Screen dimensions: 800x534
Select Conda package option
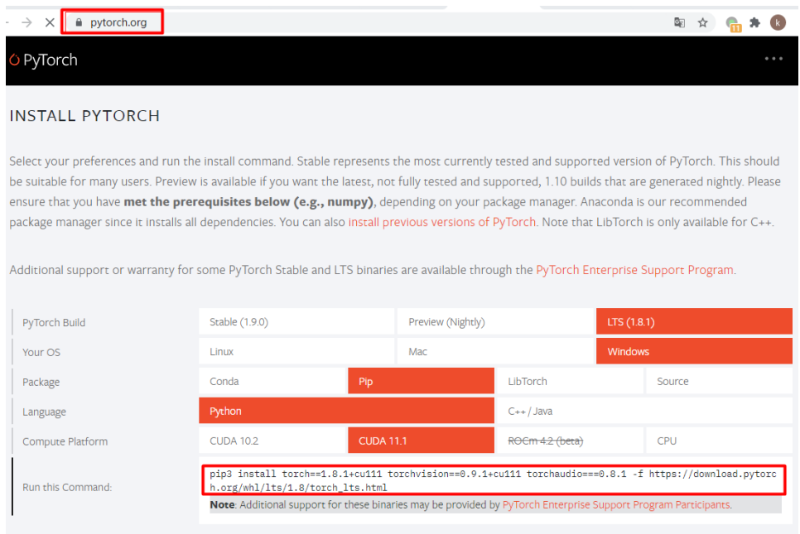272,381
